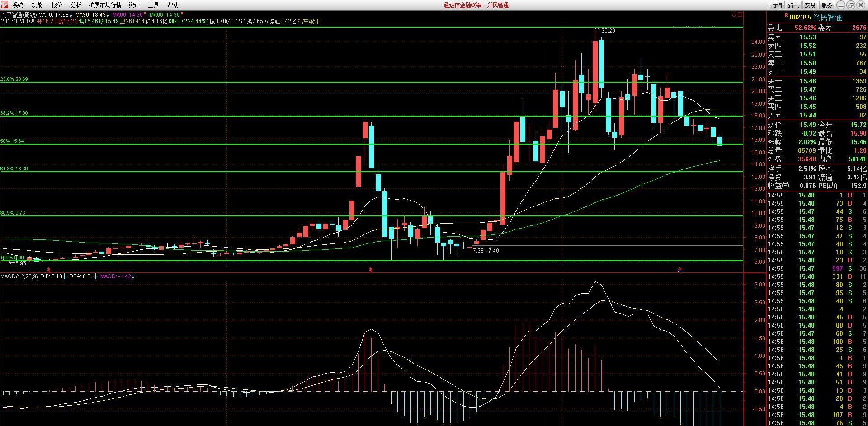Open the 扩展市场行情 menu
The image size is (868, 426).
pyautogui.click(x=105, y=5)
